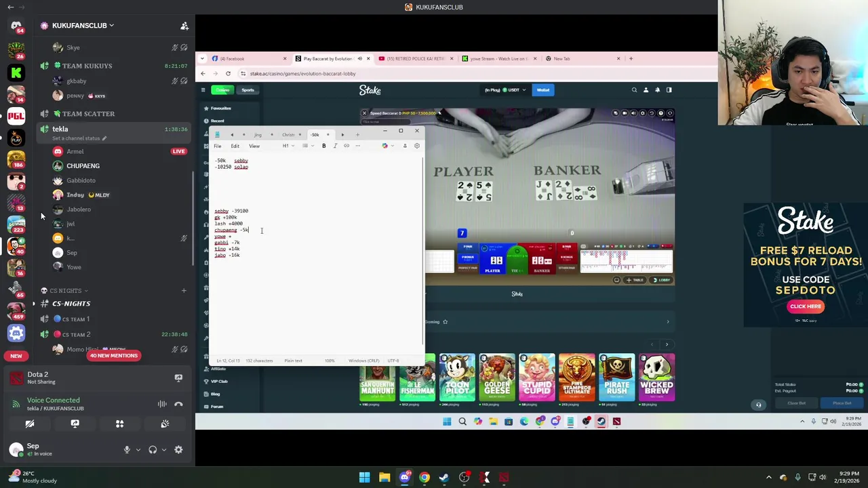868x488 pixels.
Task: Open Notepad Edit menu
Action: tap(235, 146)
